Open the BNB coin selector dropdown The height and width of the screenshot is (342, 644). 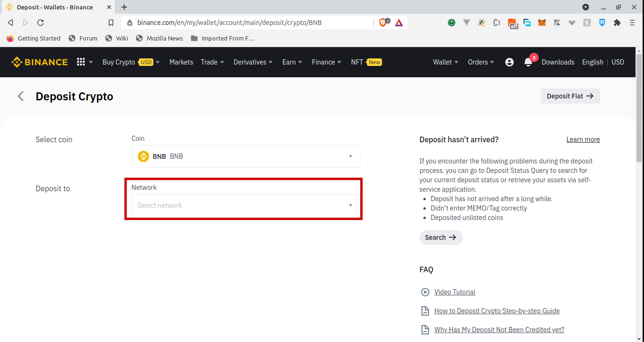[x=246, y=156]
